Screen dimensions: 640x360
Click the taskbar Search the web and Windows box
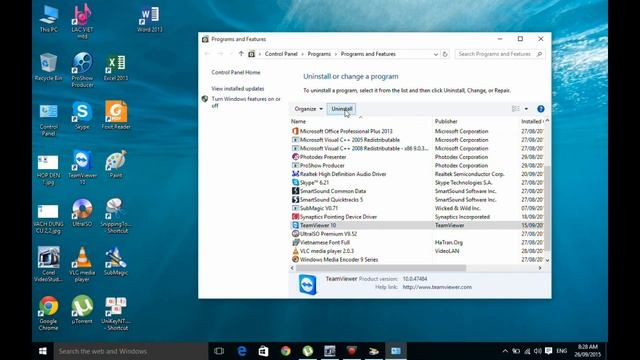131,351
